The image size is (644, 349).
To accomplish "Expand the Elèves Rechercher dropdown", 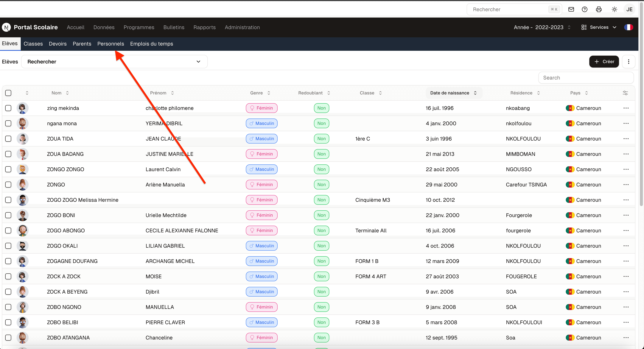I will click(114, 62).
